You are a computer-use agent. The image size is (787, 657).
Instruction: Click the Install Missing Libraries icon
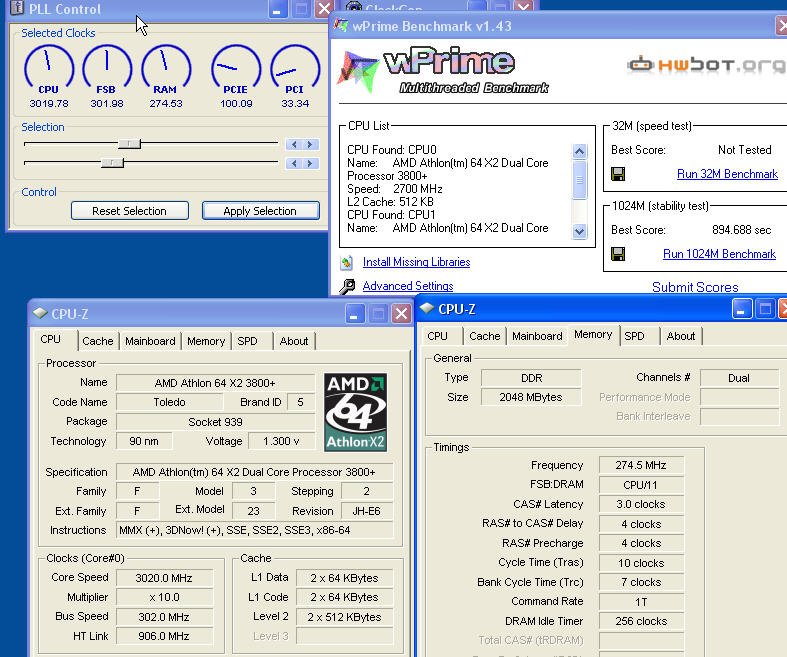point(346,262)
